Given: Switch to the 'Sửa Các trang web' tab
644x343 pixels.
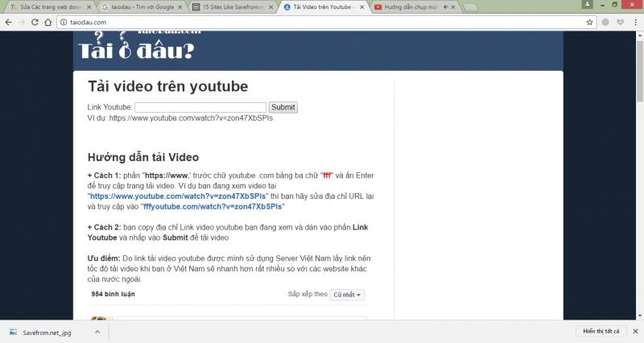Looking at the screenshot, I should tap(48, 6).
